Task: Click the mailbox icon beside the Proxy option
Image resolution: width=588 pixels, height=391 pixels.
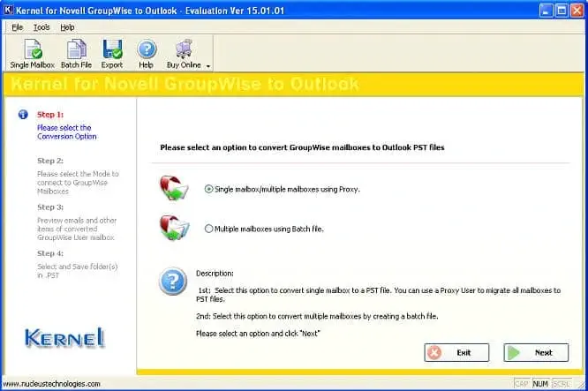Action: click(x=174, y=188)
